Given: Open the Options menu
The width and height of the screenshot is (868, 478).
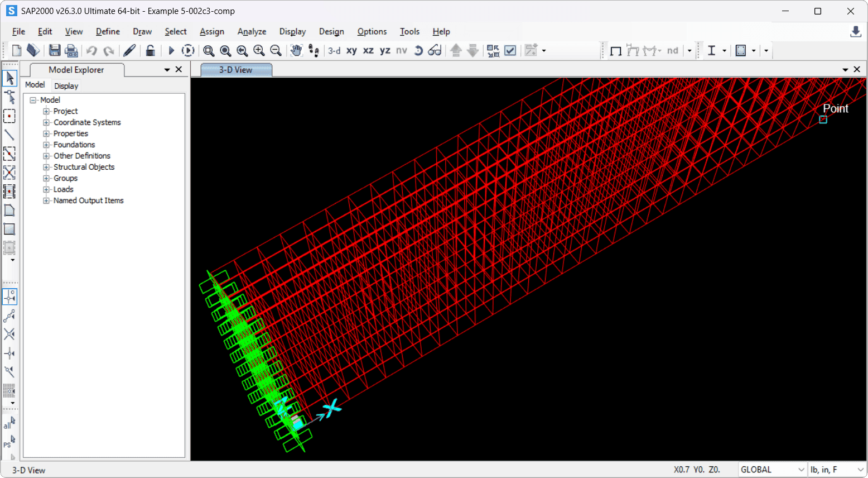Looking at the screenshot, I should pyautogui.click(x=372, y=32).
